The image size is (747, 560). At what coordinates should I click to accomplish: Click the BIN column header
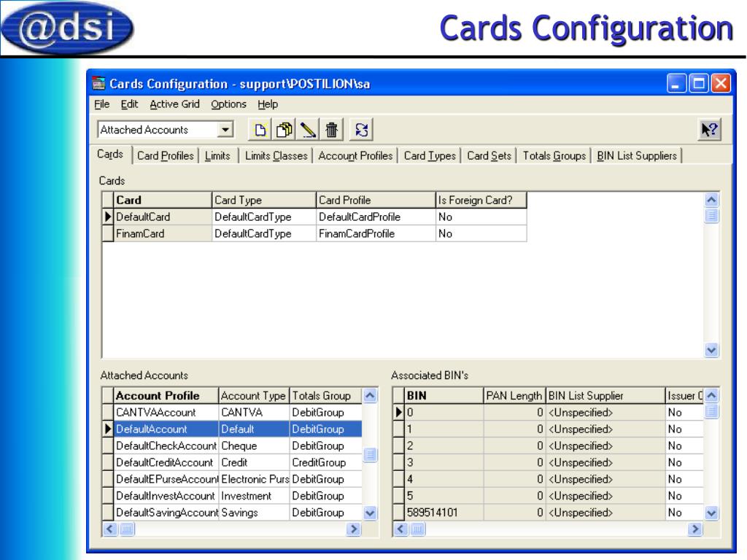[444, 396]
